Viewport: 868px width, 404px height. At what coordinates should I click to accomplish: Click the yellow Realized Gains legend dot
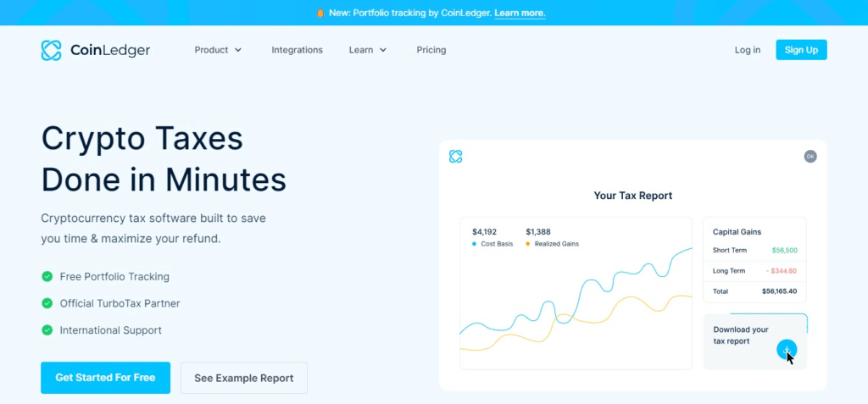[x=528, y=244]
